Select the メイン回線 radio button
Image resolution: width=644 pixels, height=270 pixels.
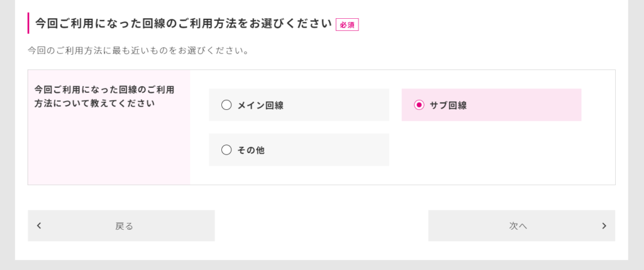(x=226, y=105)
